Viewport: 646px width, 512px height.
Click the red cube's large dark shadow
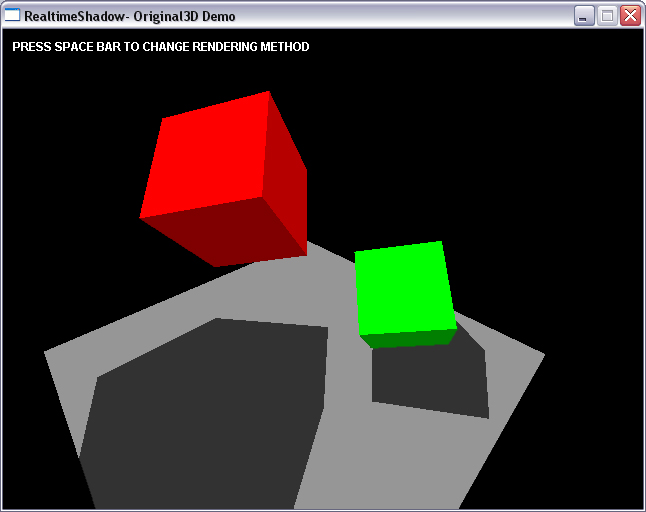click(204, 414)
